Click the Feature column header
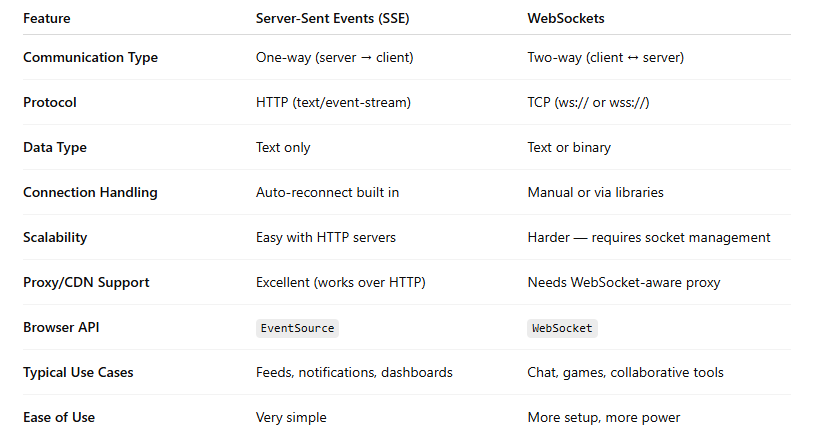The image size is (826, 447). click(x=47, y=18)
